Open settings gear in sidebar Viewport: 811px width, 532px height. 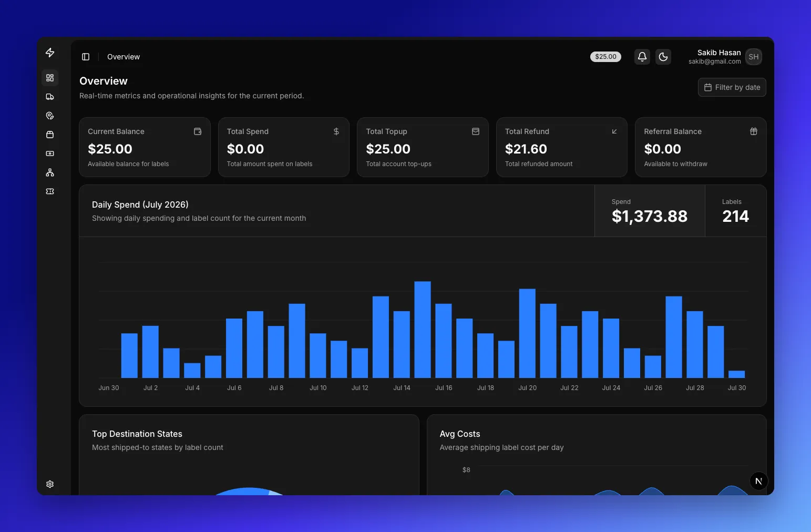pos(50,484)
